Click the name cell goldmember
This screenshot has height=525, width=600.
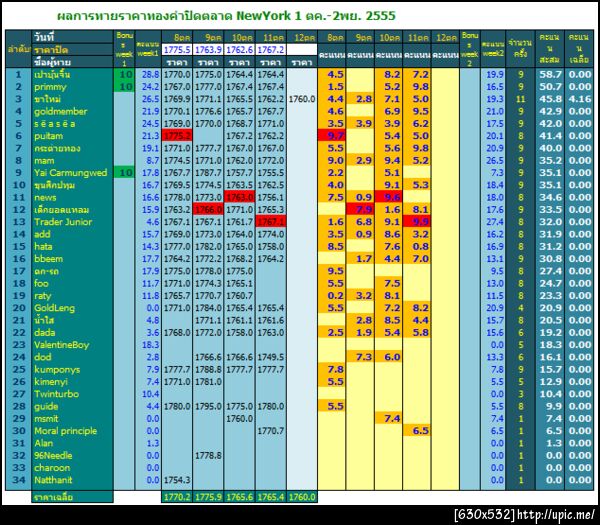72,111
